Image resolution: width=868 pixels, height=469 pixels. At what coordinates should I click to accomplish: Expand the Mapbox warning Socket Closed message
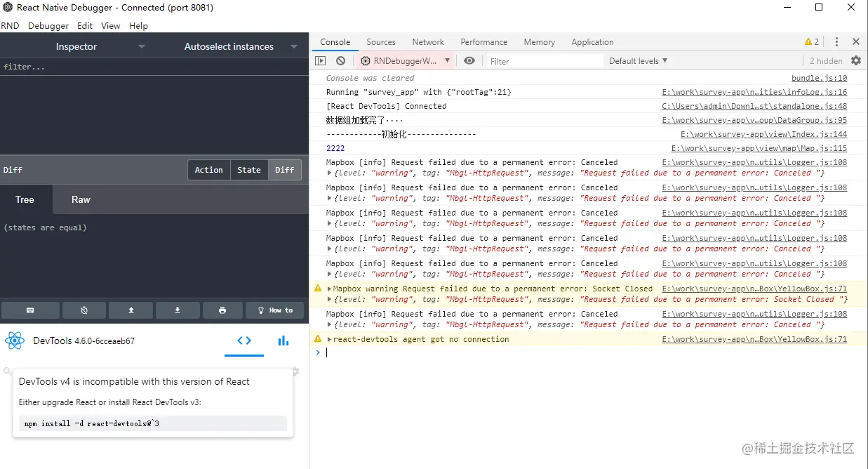click(330, 289)
